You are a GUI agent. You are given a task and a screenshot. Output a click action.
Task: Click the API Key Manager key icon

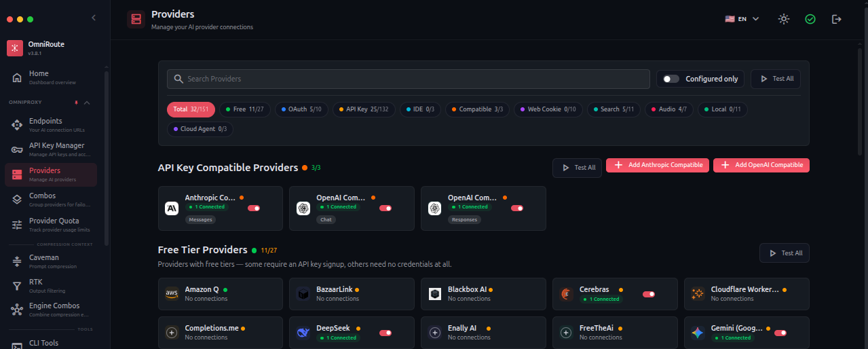pyautogui.click(x=17, y=149)
